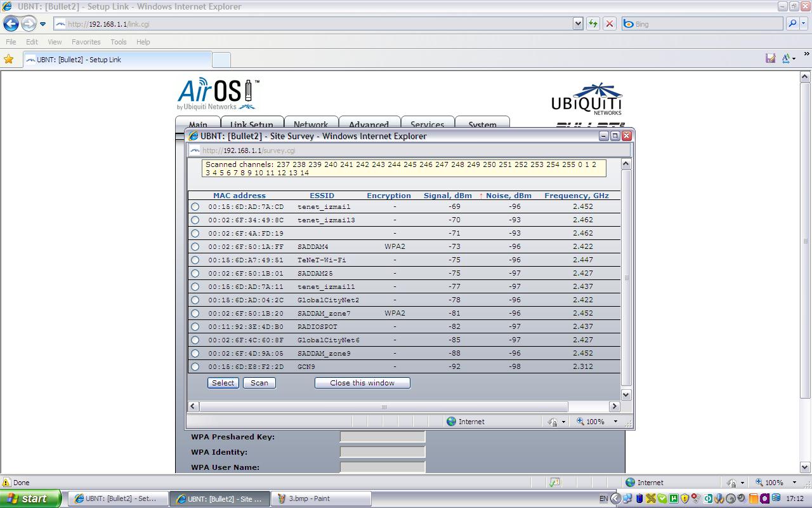This screenshot has height=508, width=812.
Task: Select the radio button for tenet_izmail
Action: coord(195,207)
